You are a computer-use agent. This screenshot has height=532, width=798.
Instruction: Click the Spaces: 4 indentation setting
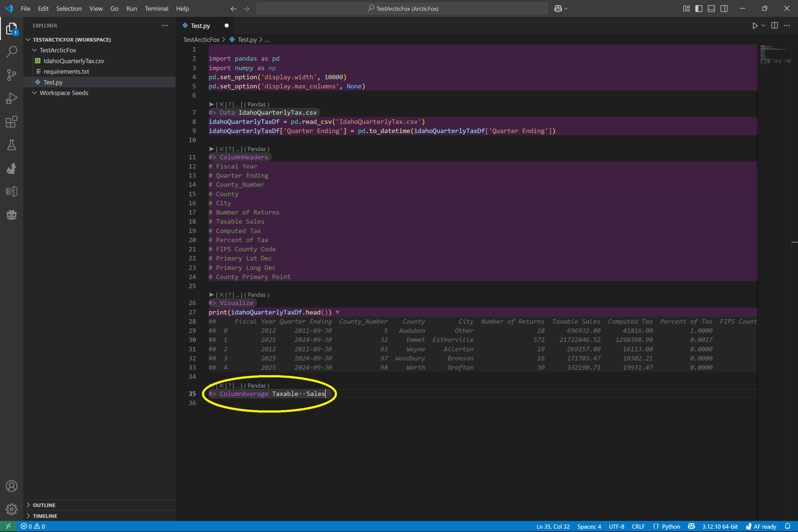click(x=589, y=526)
